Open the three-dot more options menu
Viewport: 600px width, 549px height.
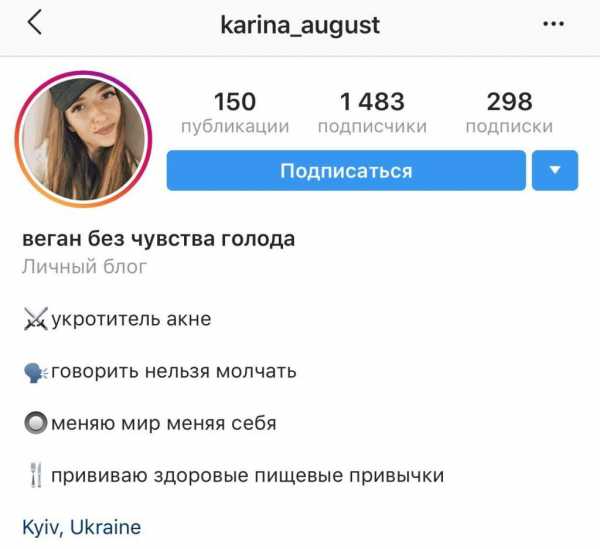(553, 24)
